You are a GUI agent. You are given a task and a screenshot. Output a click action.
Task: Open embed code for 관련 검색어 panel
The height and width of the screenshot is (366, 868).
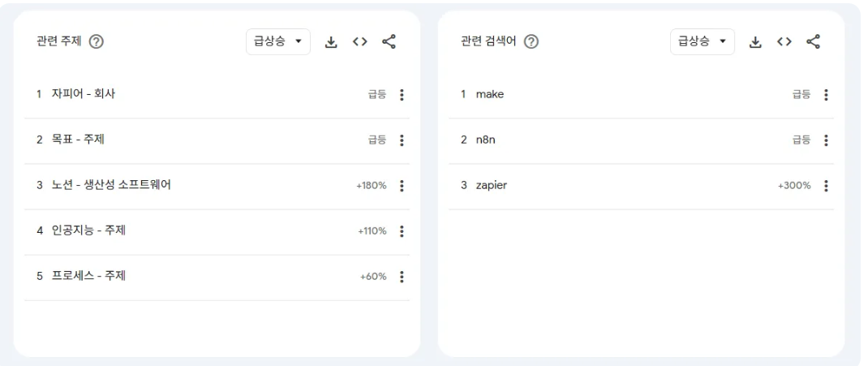(x=784, y=41)
